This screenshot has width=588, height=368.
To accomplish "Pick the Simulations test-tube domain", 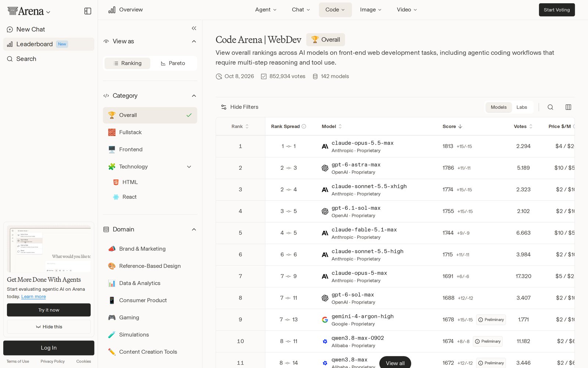I will click(150, 335).
